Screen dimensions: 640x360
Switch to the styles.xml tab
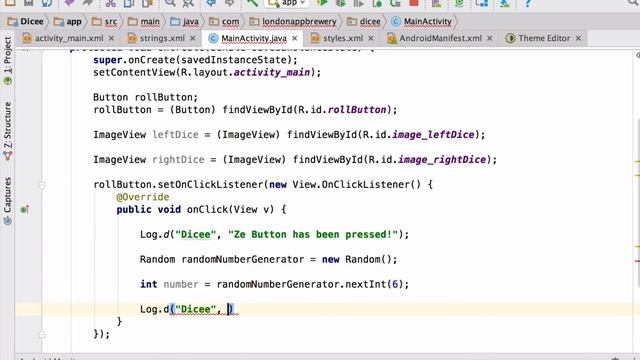(x=342, y=38)
